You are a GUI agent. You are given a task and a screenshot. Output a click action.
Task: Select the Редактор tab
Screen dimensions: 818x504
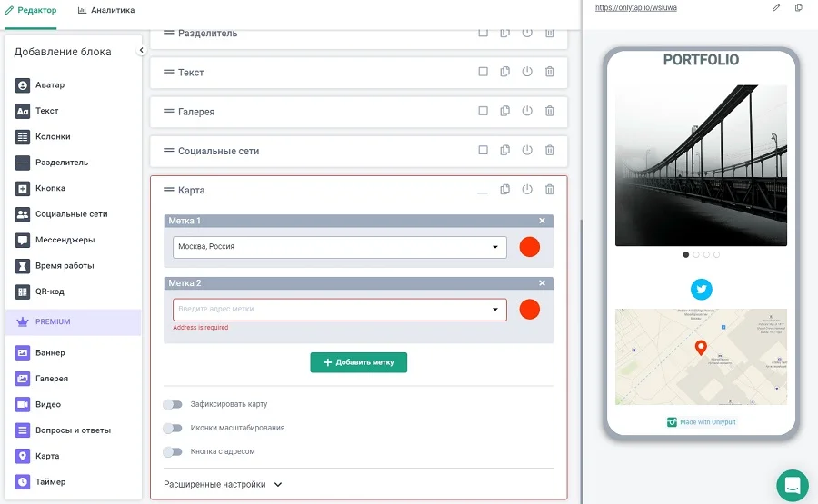click(x=31, y=10)
